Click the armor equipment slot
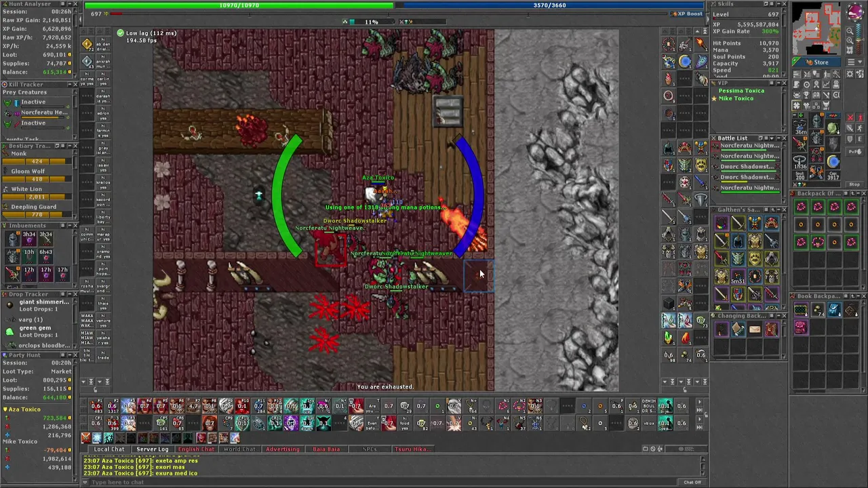868x488 pixels. 816,138
